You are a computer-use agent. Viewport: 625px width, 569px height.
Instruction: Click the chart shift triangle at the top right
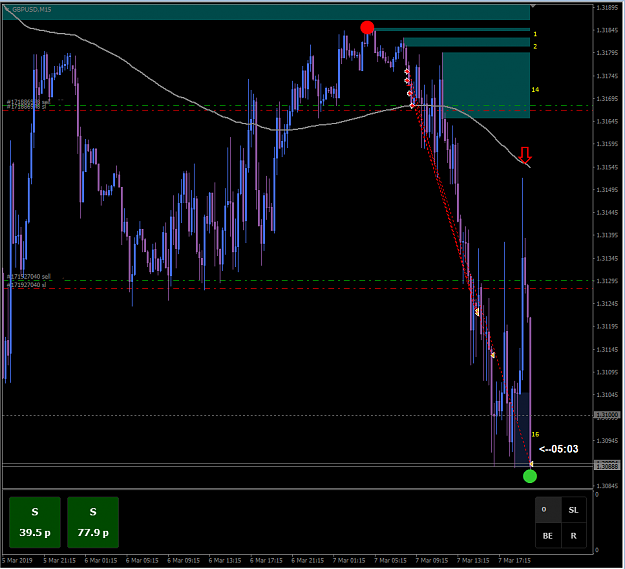click(x=533, y=6)
